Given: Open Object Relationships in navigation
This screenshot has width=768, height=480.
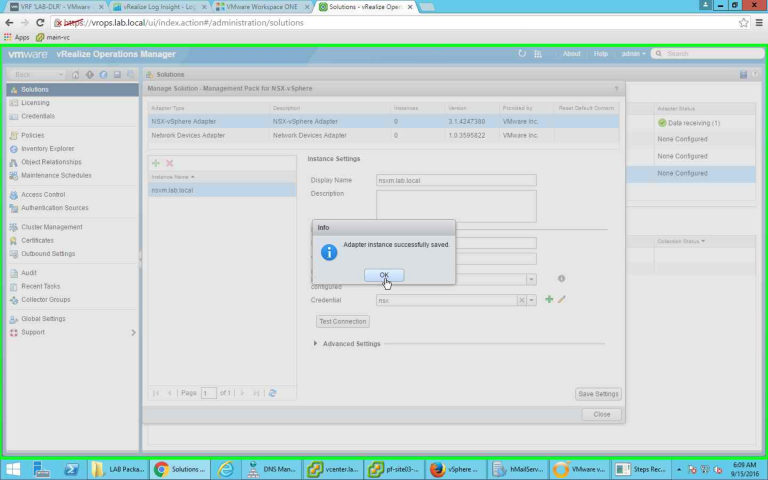Looking at the screenshot, I should 51,162.
